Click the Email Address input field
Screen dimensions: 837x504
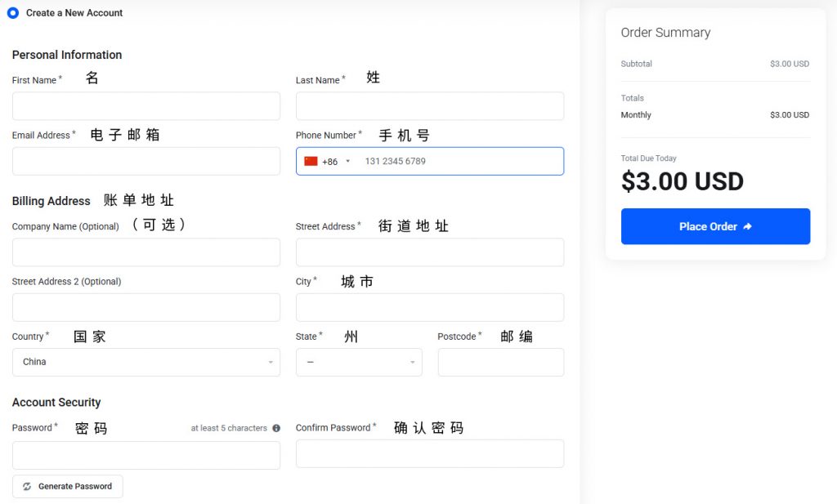click(x=145, y=161)
